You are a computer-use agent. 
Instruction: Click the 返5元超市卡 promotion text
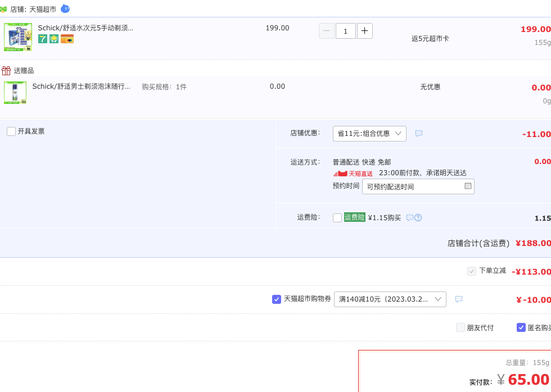pyautogui.click(x=430, y=39)
